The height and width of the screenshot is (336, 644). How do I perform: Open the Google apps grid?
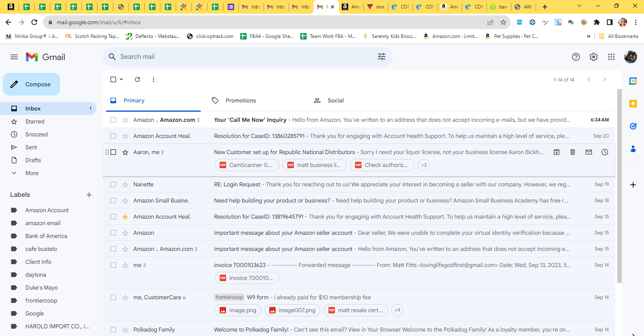pos(611,57)
